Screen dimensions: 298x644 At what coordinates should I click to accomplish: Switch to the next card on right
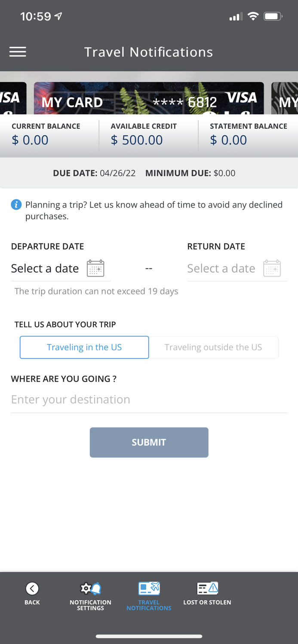(x=285, y=98)
